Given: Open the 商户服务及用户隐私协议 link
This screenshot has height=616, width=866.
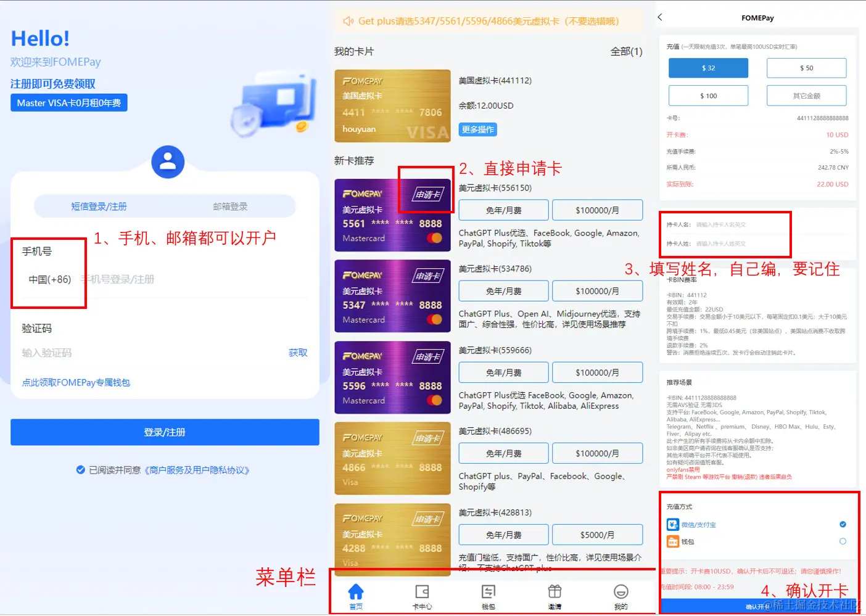Looking at the screenshot, I should pos(197,470).
